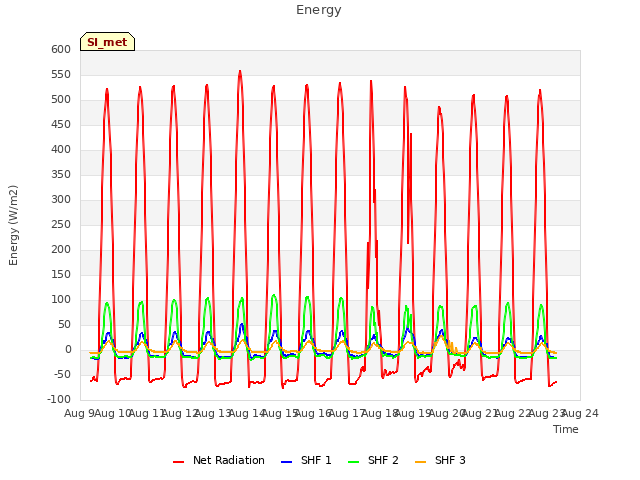Click the green SHF 2 legend swatch
640x480 pixels.
tap(353, 462)
